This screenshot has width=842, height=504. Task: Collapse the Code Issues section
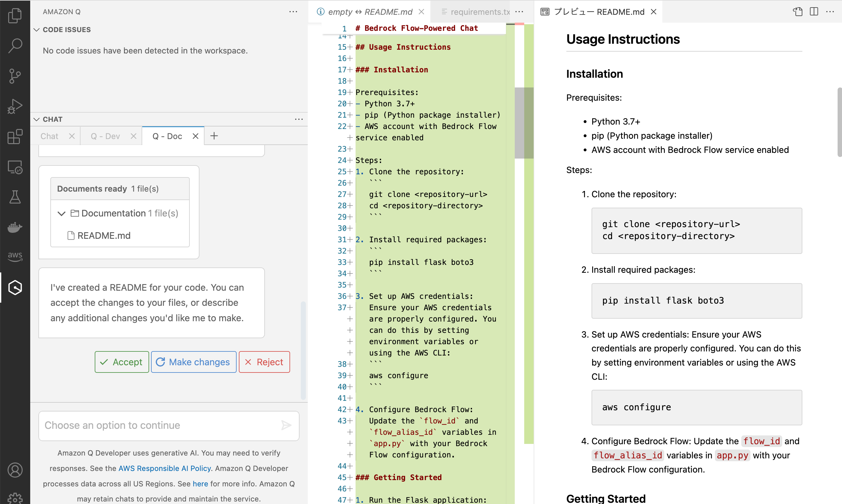pos(37,30)
